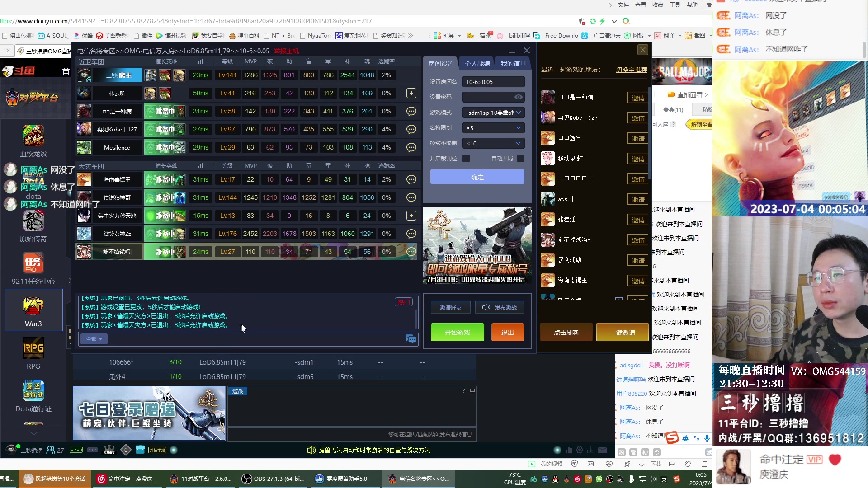This screenshot has height=488, width=868.
Task: Open 11对战平台 taskbar item
Action: point(201,479)
